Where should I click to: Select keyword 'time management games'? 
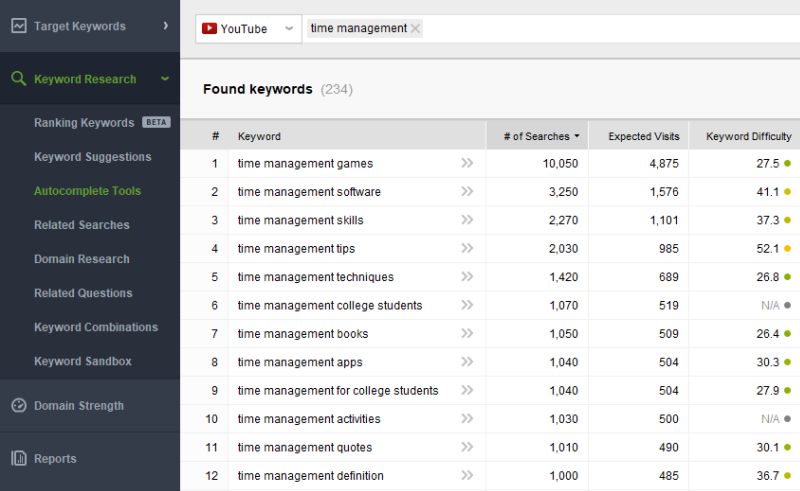[x=305, y=163]
